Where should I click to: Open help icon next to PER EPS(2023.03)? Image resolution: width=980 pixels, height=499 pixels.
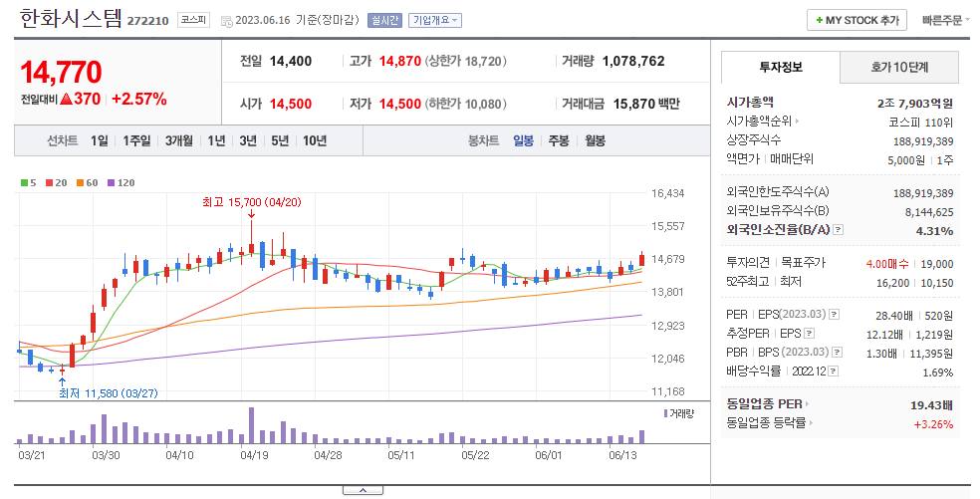pyautogui.click(x=835, y=315)
